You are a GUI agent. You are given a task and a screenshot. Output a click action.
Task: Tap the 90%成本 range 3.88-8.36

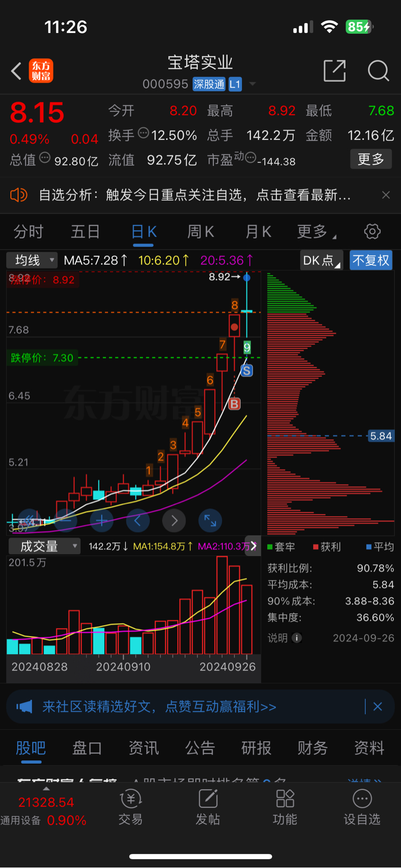370,601
